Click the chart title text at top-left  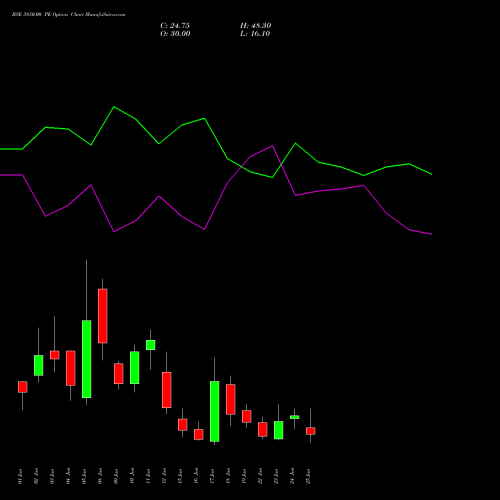tap(69, 15)
